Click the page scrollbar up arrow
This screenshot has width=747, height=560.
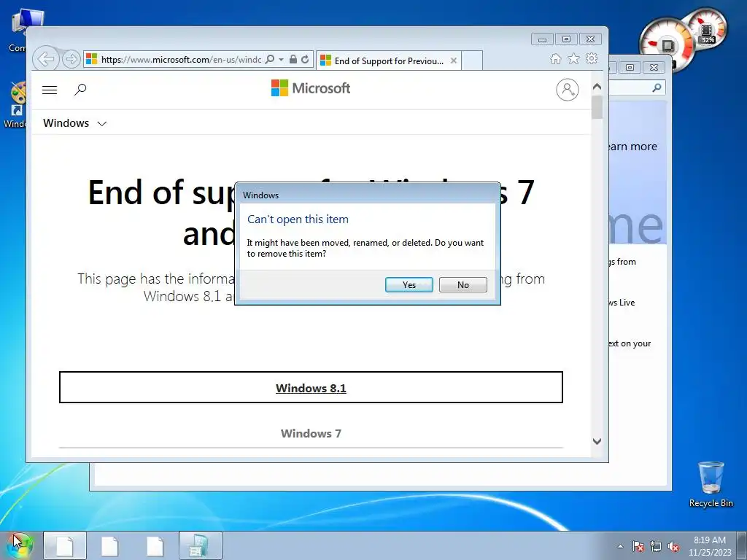click(x=597, y=87)
